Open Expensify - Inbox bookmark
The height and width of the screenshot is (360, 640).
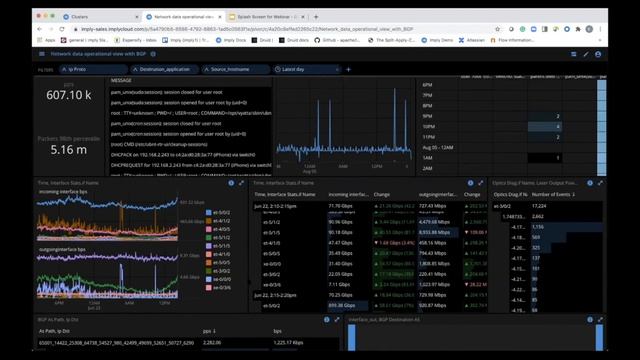(x=136, y=40)
